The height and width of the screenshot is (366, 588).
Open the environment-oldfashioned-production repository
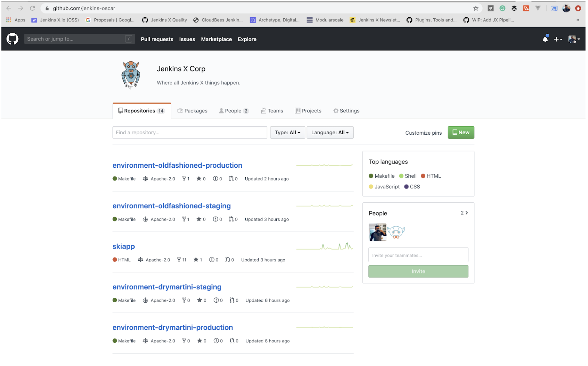[177, 165]
